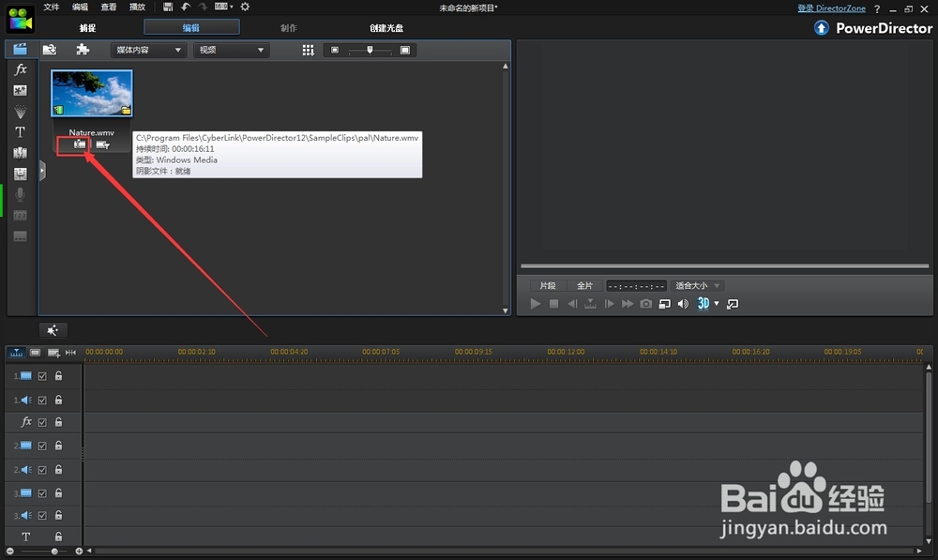The width and height of the screenshot is (938, 560).
Task: Open the Media Room panel
Action: [21, 49]
